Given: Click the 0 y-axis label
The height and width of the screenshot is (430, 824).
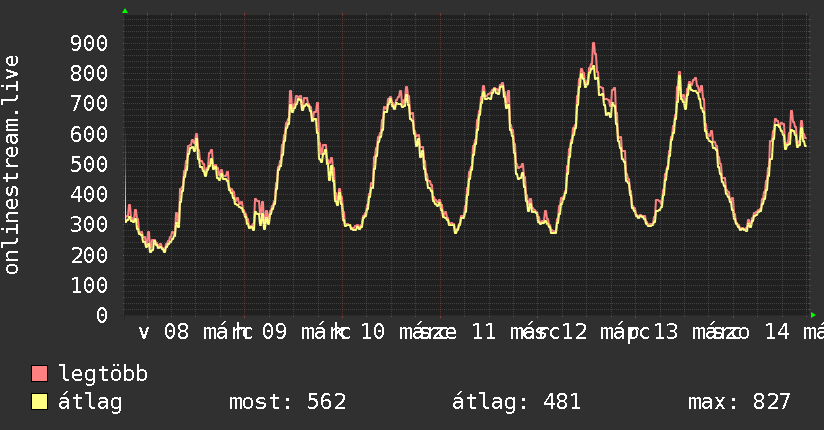Looking at the screenshot, I should [102, 315].
